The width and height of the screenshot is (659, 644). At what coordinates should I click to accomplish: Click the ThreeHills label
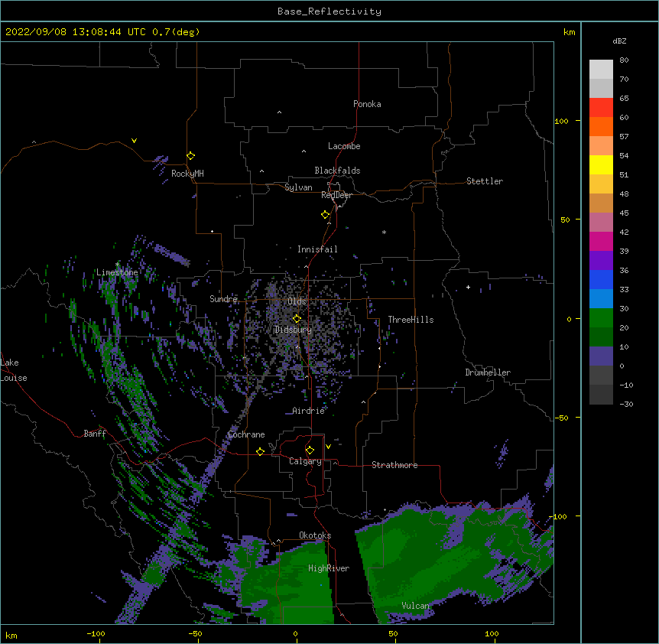click(x=411, y=320)
